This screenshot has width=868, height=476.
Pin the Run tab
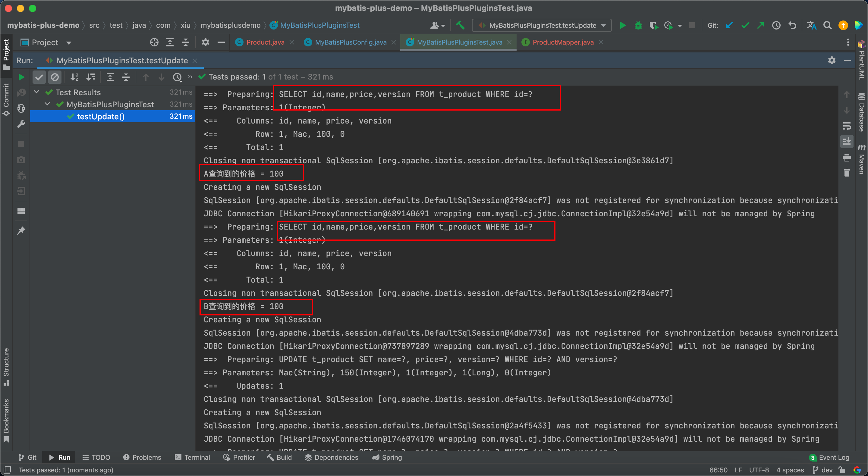[21, 231]
